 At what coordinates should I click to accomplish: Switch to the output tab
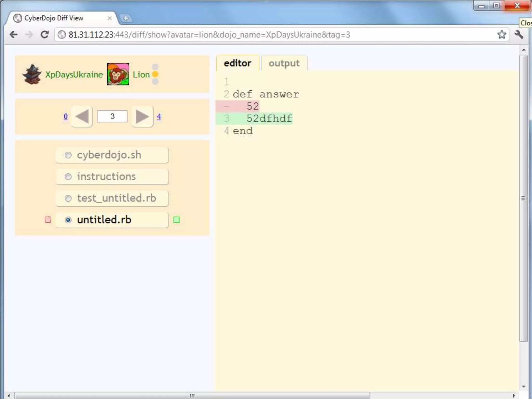click(x=284, y=63)
